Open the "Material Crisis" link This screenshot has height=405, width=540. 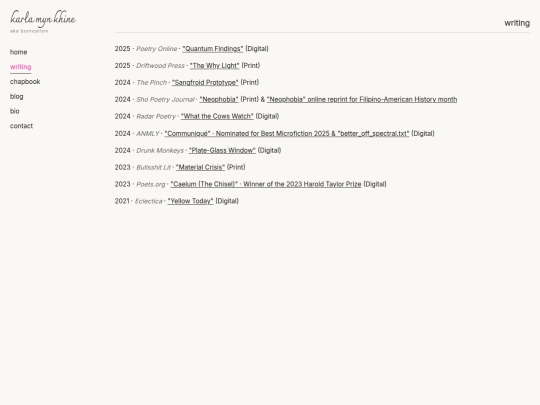point(200,167)
